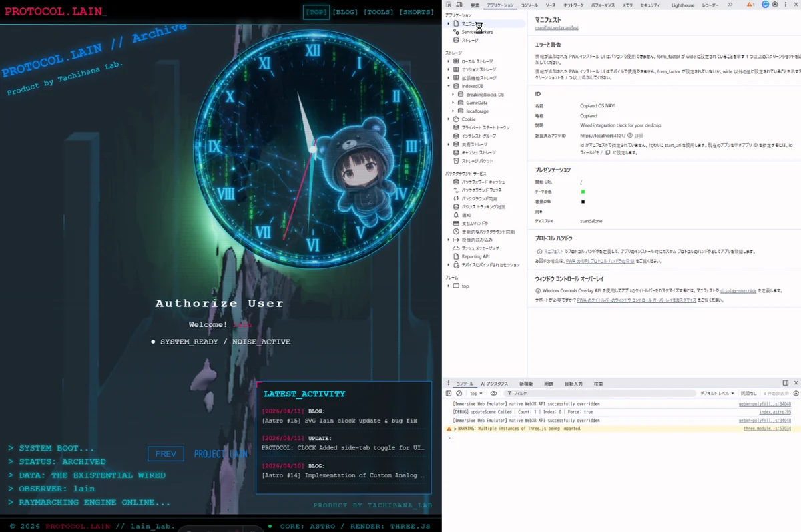Screen dimensions: 801x532
Task: Toggle the drawer side-by-side layout icon
Action: click(x=786, y=384)
